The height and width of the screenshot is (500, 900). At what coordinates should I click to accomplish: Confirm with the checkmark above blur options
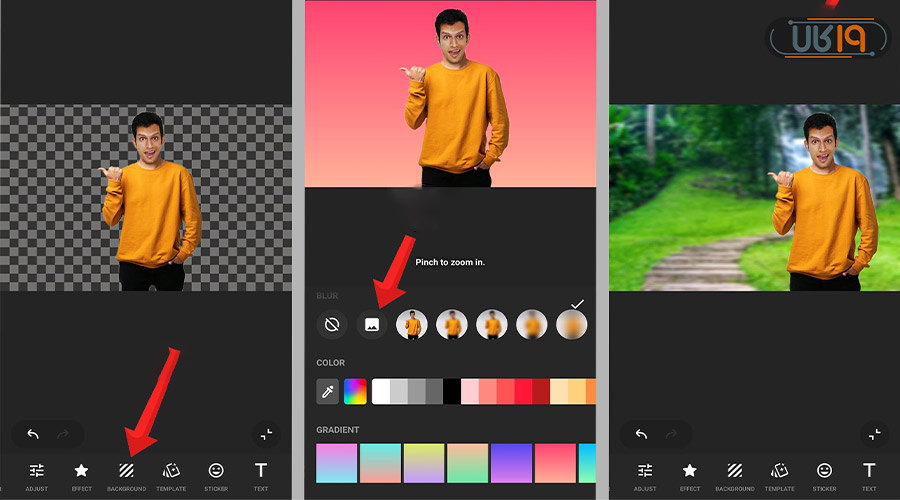[x=576, y=303]
